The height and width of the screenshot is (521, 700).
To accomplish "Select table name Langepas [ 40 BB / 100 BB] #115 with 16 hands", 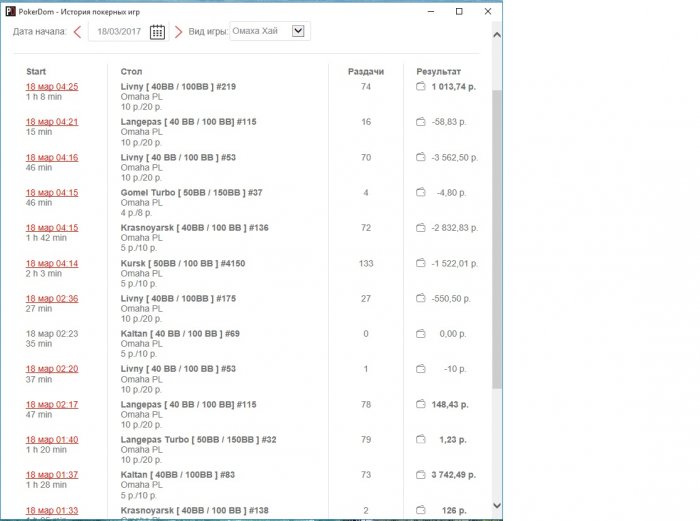I will tap(188, 122).
